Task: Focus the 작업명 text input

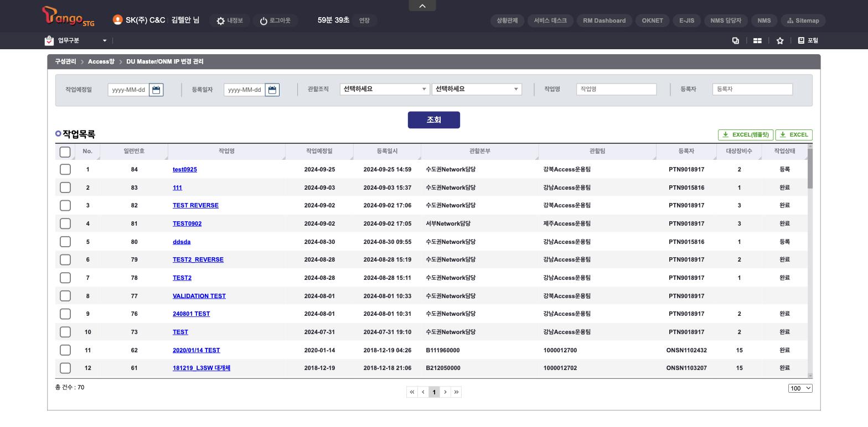Action: click(616, 89)
